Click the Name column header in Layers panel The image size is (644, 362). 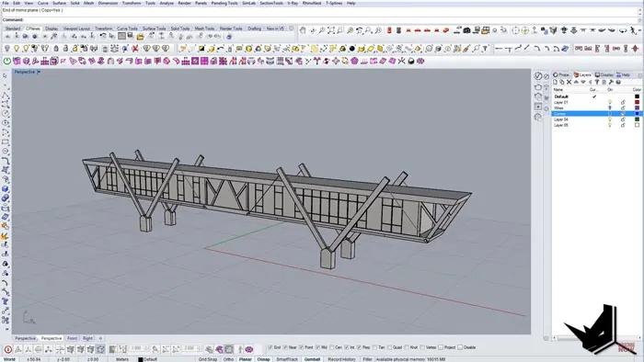tap(558, 89)
